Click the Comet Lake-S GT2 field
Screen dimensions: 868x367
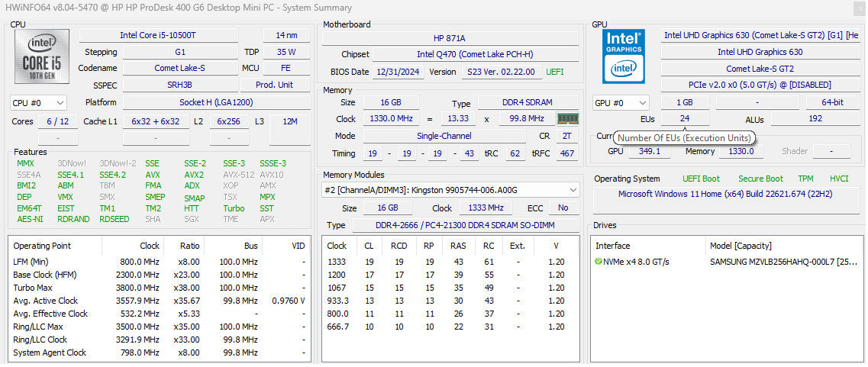(x=760, y=69)
